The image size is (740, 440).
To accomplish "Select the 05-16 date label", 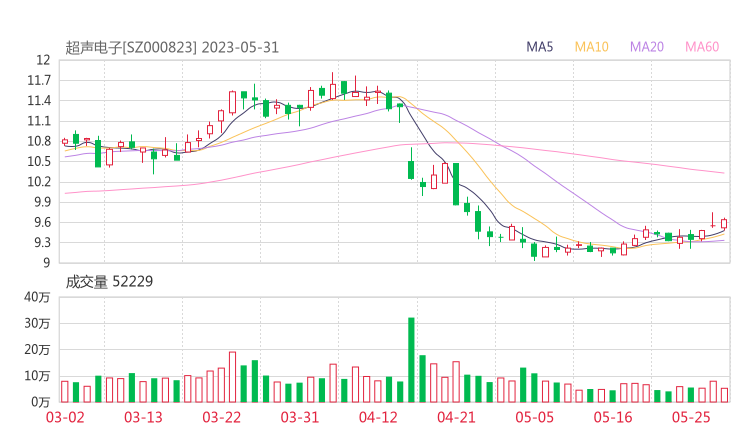I will pos(613,417).
